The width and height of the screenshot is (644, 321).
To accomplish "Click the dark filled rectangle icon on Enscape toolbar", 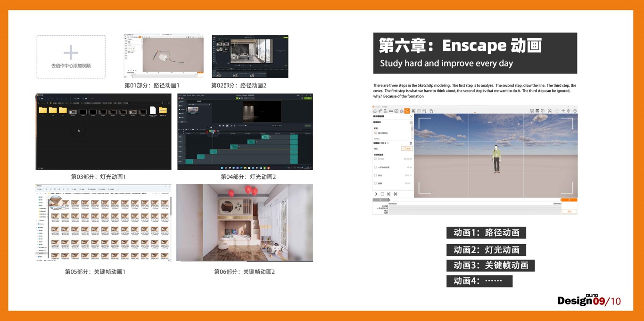I will click(x=537, y=111).
